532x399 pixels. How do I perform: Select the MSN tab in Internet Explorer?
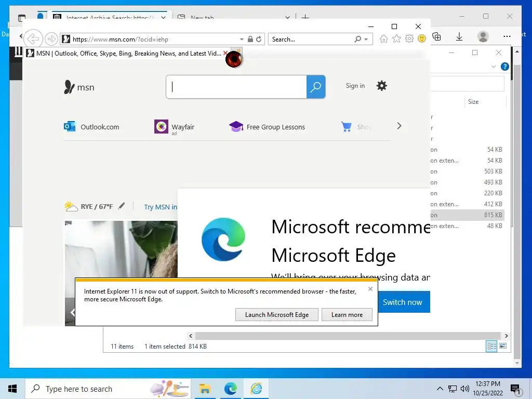pyautogui.click(x=124, y=54)
